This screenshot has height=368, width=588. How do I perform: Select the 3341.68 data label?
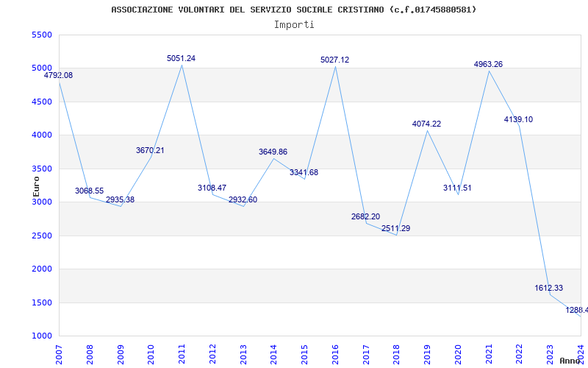click(x=304, y=172)
